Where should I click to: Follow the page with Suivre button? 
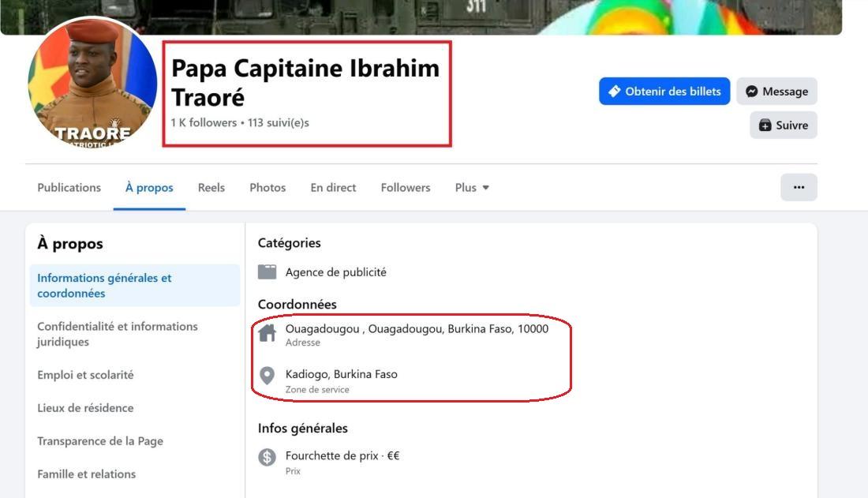click(783, 125)
